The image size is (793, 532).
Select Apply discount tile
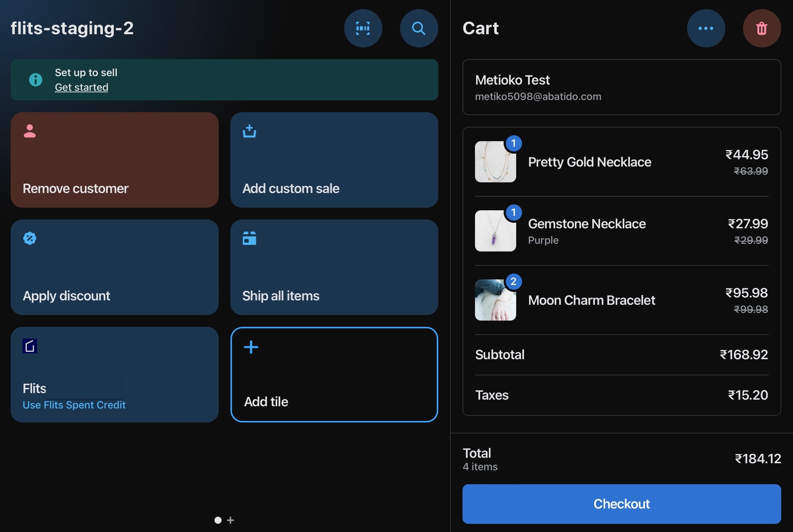coord(114,267)
